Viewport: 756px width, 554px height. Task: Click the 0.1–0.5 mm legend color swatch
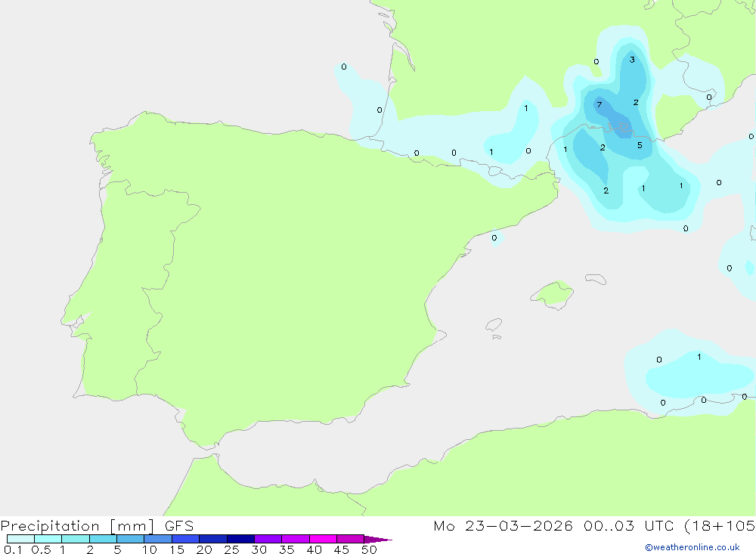(x=20, y=539)
